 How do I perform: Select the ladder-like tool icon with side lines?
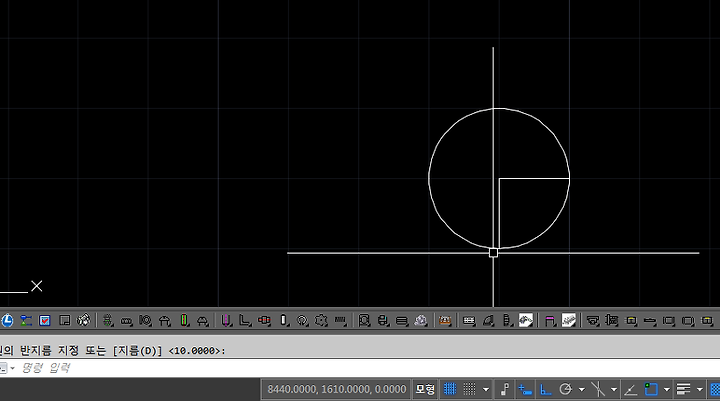612,320
